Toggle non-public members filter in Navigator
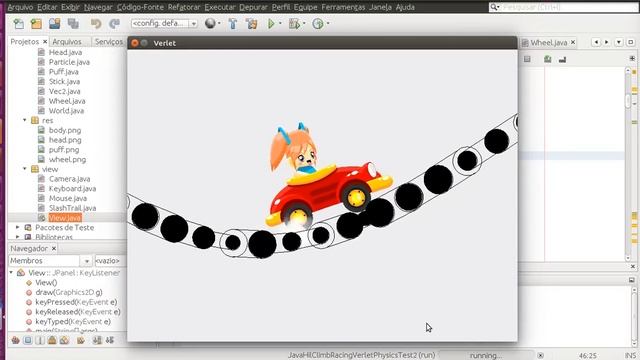 tap(52, 340)
